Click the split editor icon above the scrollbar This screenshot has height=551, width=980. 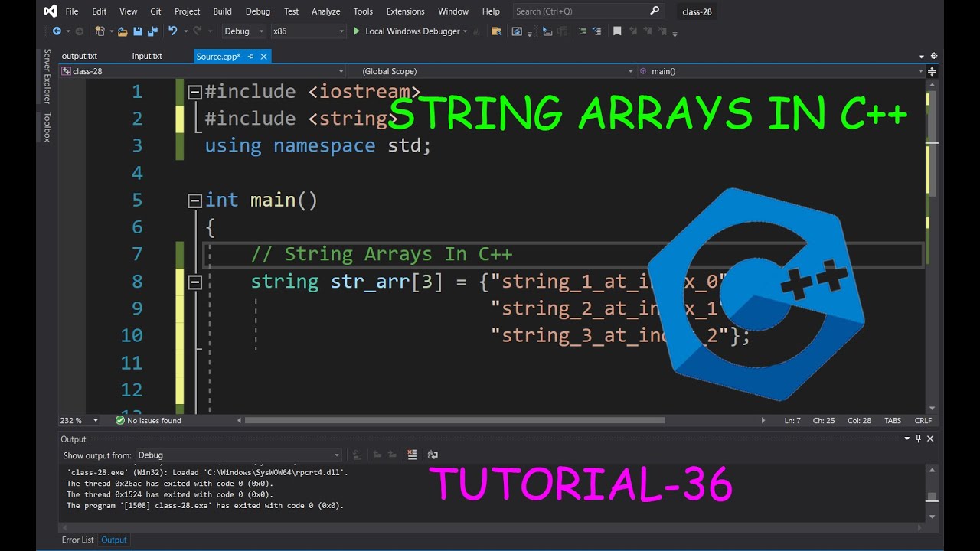pos(932,71)
